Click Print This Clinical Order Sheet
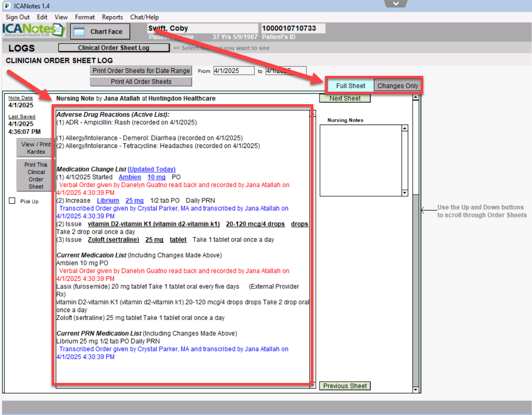Viewport: 532px width, 415px height. click(x=36, y=175)
